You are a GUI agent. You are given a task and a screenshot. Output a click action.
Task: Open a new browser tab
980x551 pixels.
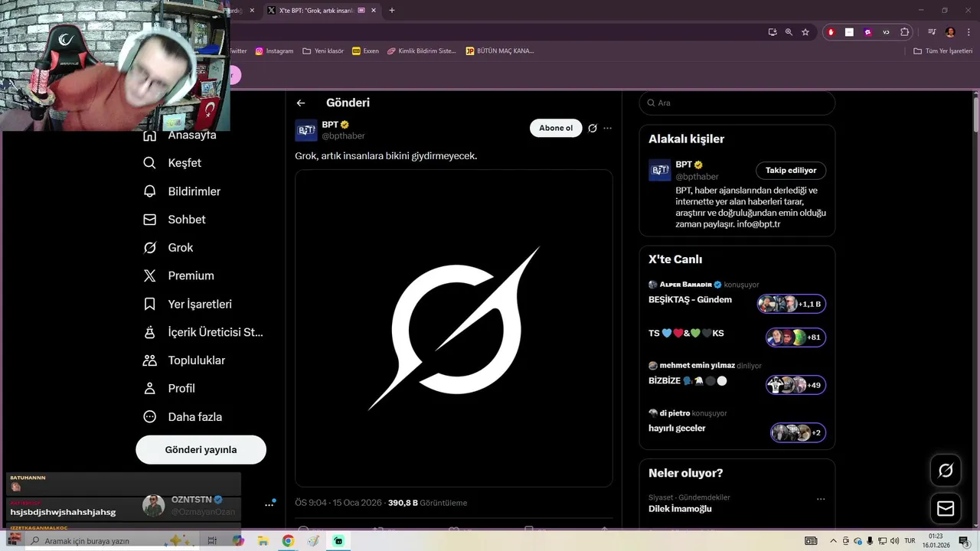pyautogui.click(x=392, y=11)
